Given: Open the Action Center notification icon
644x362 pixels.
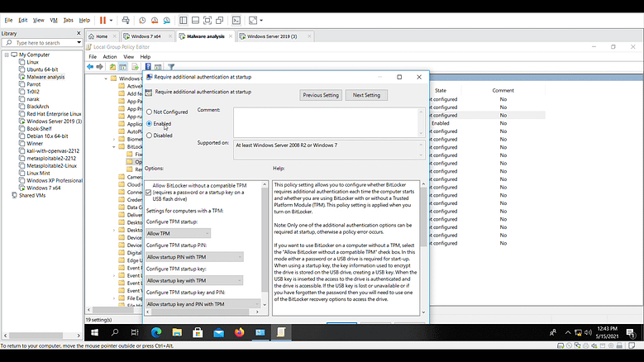Looking at the screenshot, I should [x=631, y=332].
